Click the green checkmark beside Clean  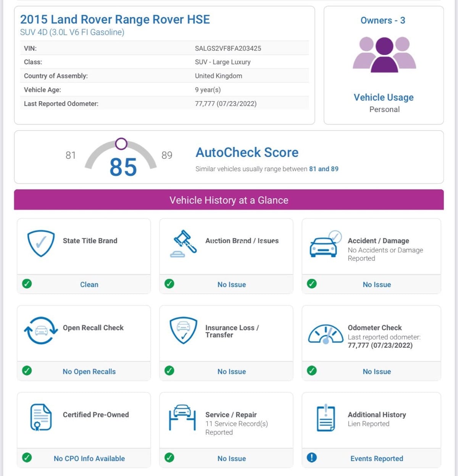click(x=27, y=284)
